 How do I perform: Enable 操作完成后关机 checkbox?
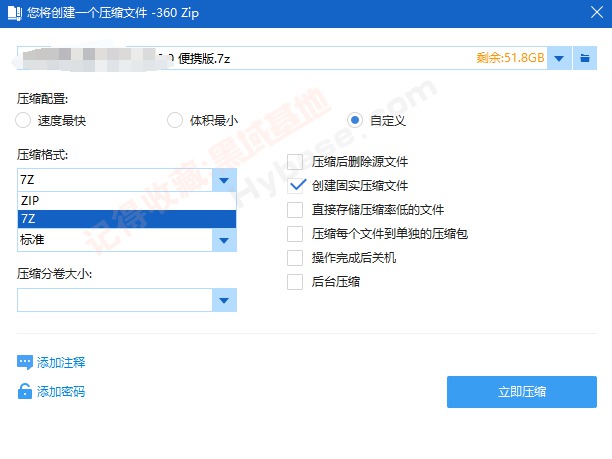tap(295, 258)
